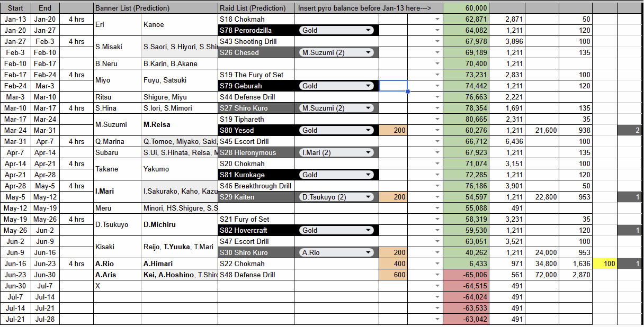The image size is (644, 327).
Task: Open the small dropdown arrow in the S48 Defense Drill row
Action: tap(437, 275)
